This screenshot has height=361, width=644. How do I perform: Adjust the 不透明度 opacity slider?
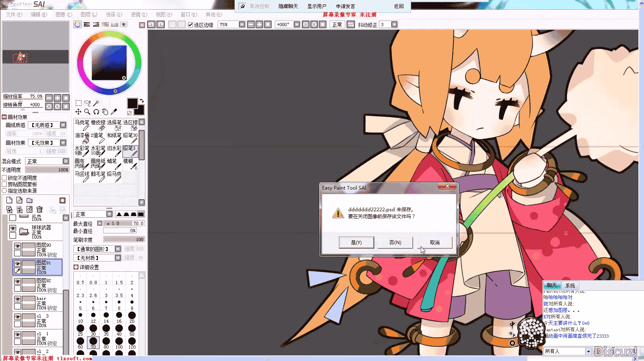click(x=47, y=170)
